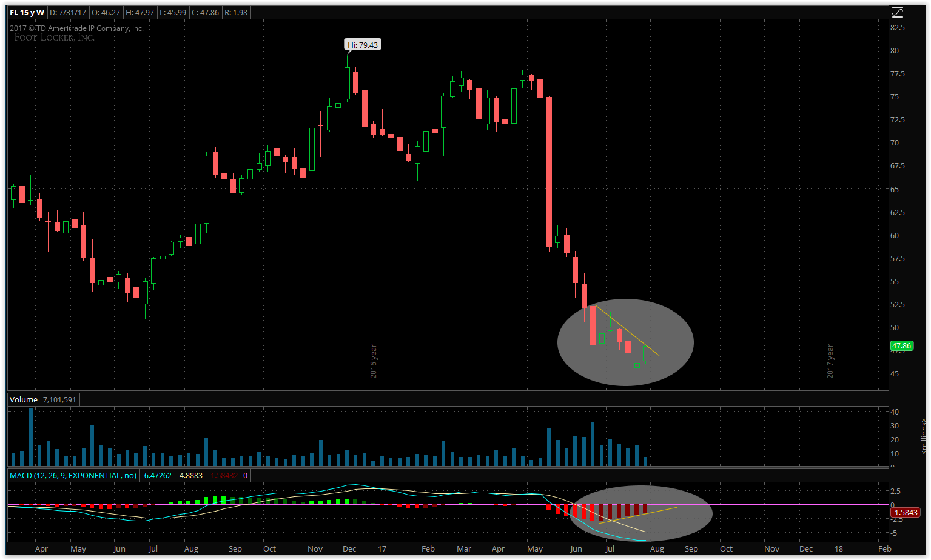Click the TD Ameritrade copyright text

pos(76,28)
